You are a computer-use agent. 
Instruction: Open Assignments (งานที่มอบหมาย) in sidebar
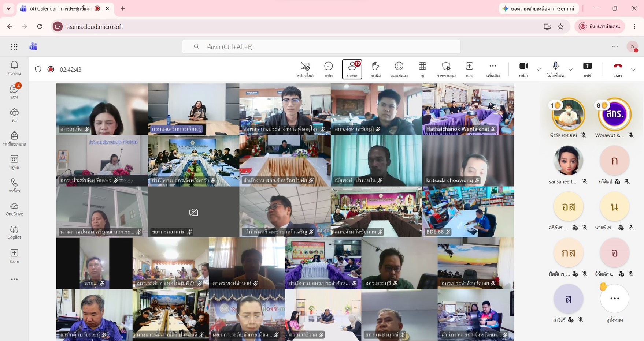pos(14,139)
